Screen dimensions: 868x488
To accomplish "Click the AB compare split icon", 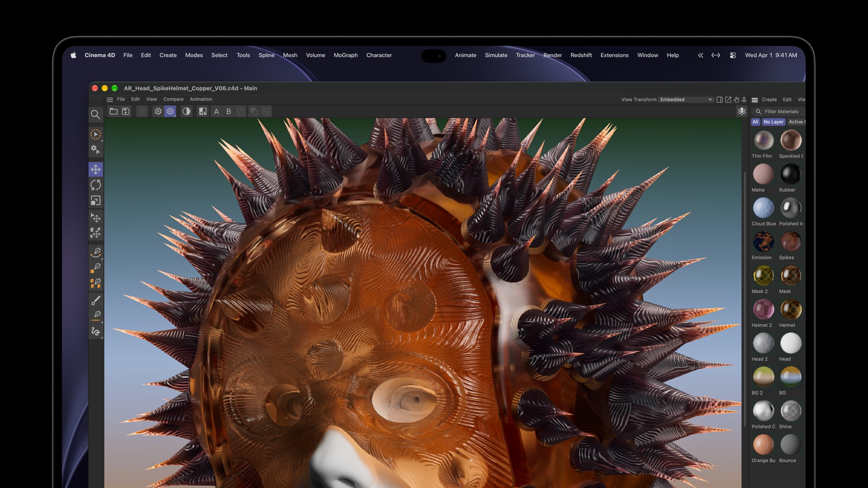I will tap(203, 111).
